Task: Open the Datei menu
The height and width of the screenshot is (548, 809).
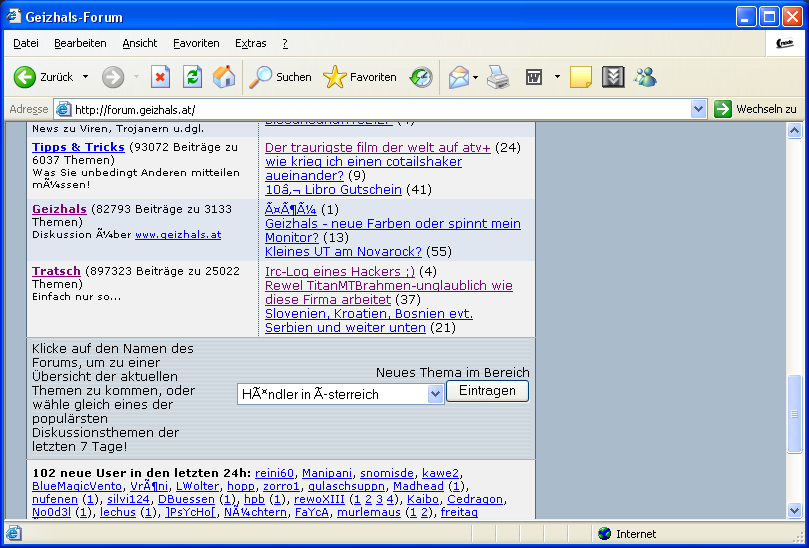Action: [x=26, y=43]
